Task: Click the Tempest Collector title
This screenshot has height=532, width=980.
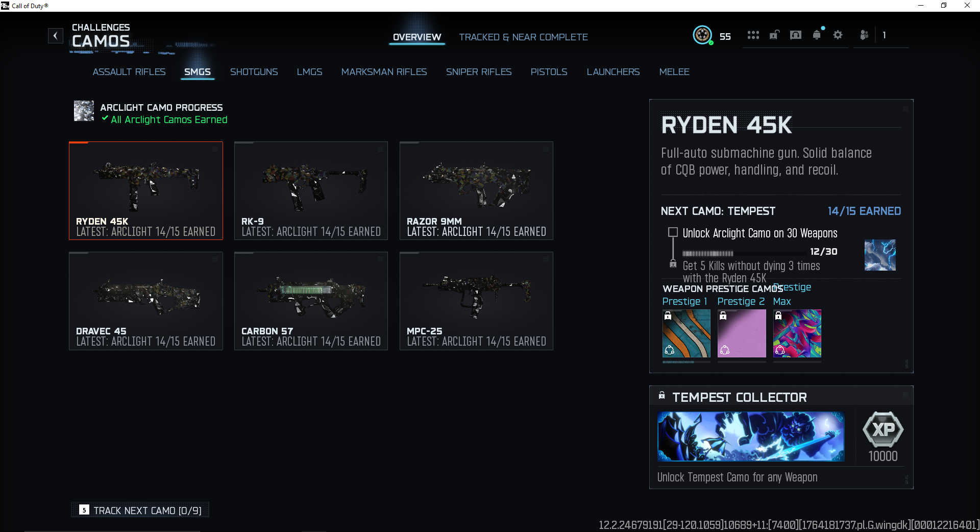Action: pos(740,397)
